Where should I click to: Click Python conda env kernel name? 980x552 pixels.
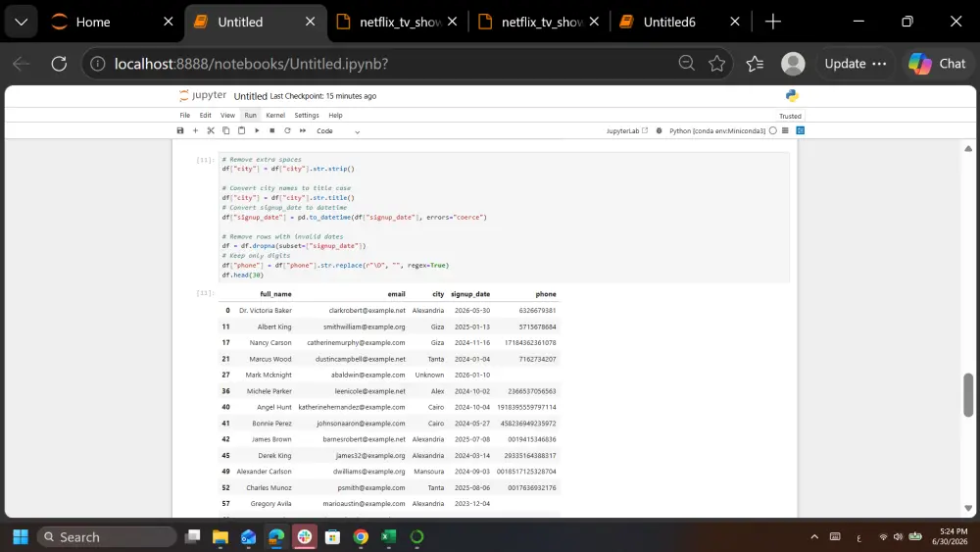tap(717, 130)
